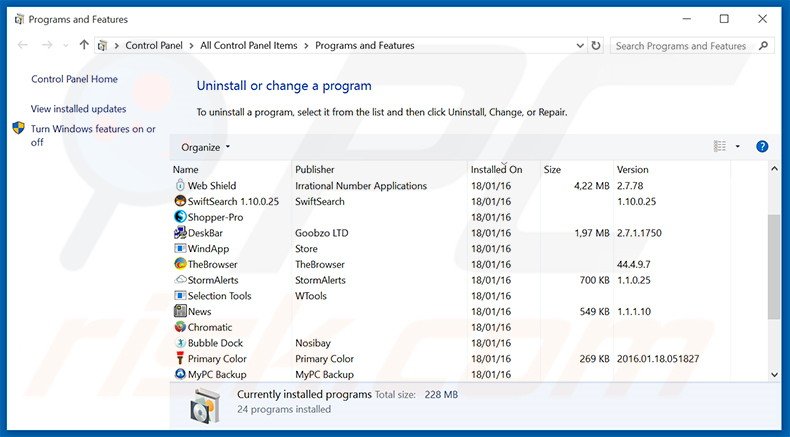This screenshot has height=437, width=790.
Task: Click the StormAlerts cloud icon
Action: 180,279
